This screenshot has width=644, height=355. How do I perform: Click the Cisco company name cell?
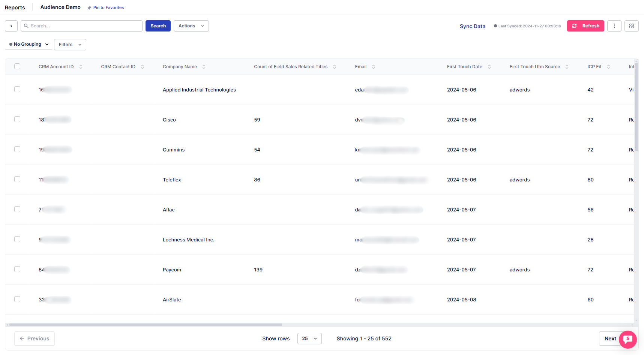click(x=169, y=120)
